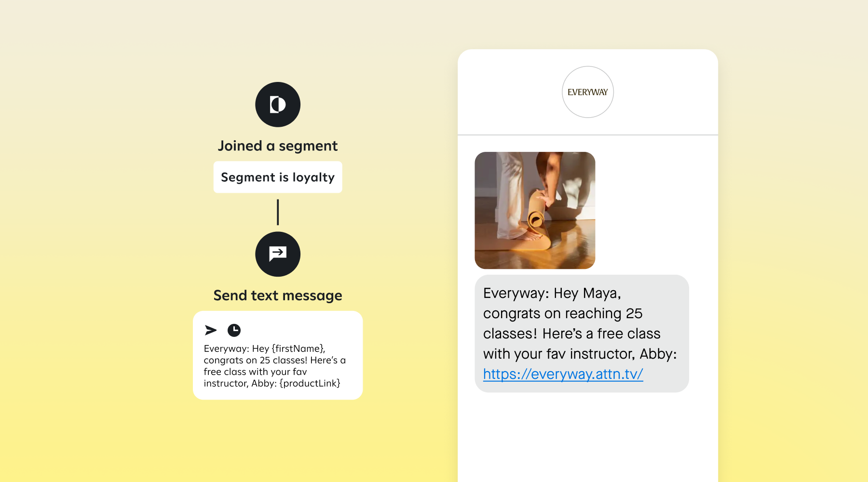868x482 pixels.
Task: Click the Send text message label
Action: [x=277, y=295]
